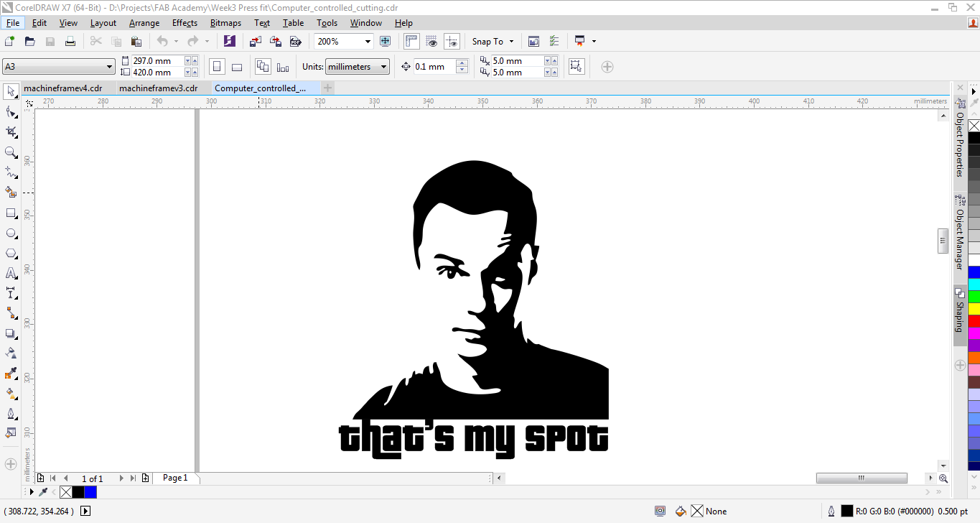Switch to machineframev3.cdr document tab

pyautogui.click(x=158, y=88)
